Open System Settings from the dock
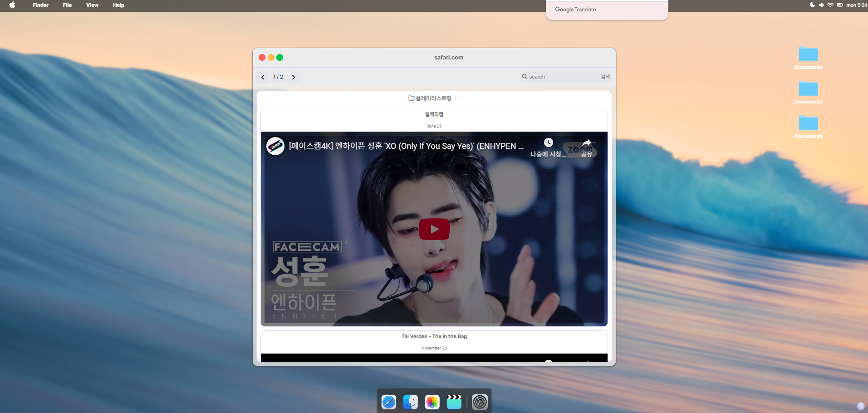 point(480,402)
